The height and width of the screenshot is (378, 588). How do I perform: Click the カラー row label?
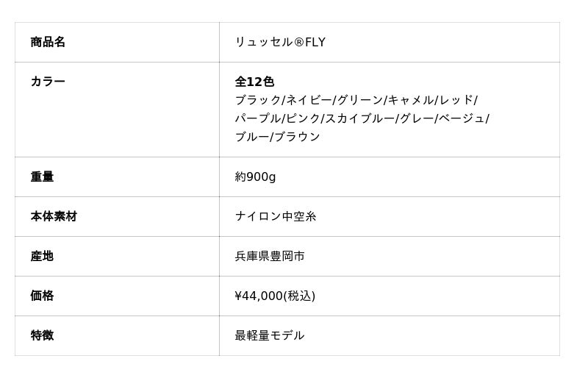click(x=48, y=82)
